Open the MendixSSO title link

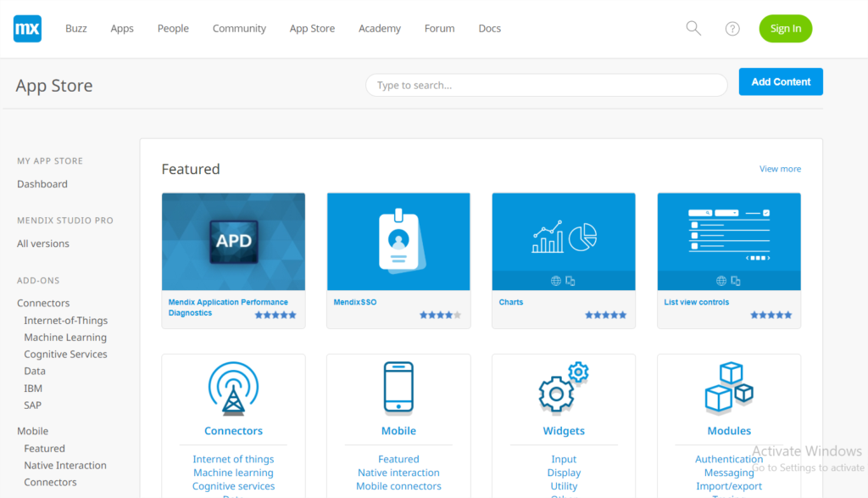point(355,302)
